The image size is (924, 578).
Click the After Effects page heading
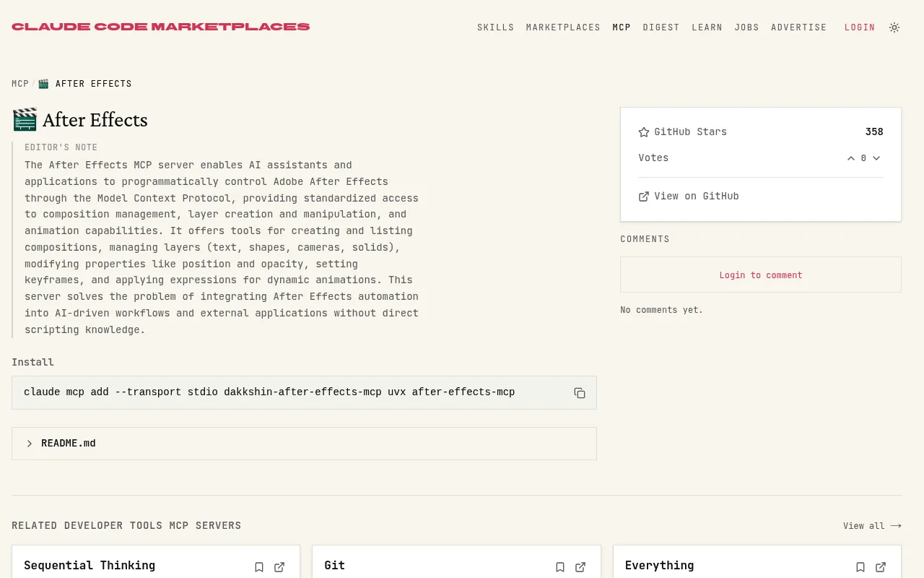coord(95,120)
